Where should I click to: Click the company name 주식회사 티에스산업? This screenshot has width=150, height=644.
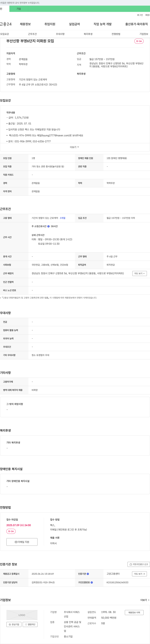pos(72,614)
